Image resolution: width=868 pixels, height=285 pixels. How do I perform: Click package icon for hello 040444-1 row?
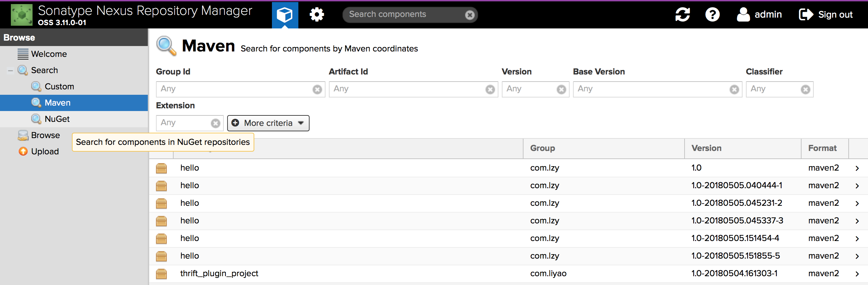point(161,186)
